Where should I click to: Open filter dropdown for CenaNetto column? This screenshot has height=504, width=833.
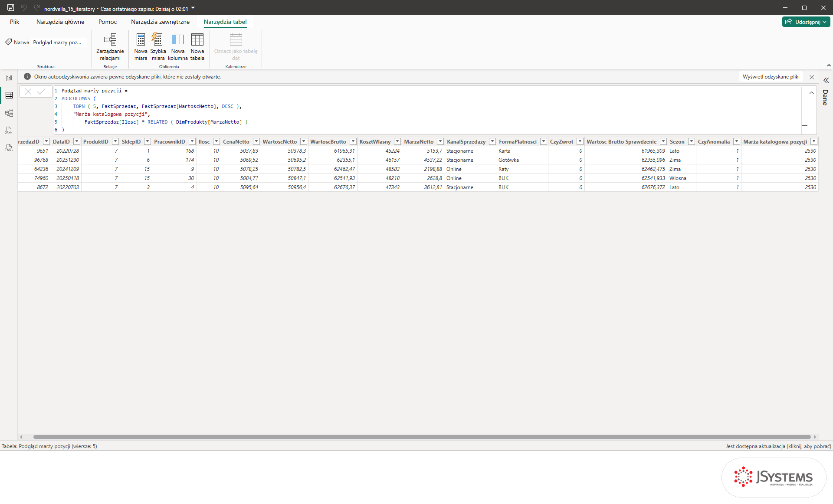click(x=256, y=141)
